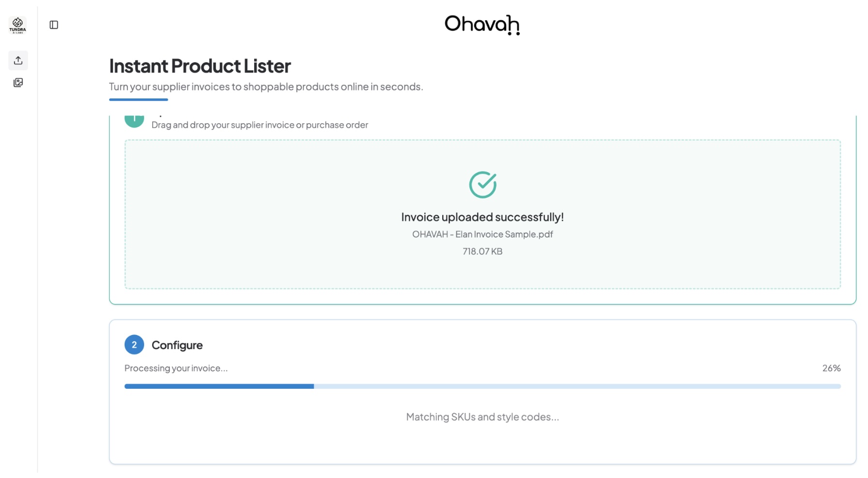Open the image gallery tool in sidebar
Viewport: 868px width, 478px height.
pos(18,82)
